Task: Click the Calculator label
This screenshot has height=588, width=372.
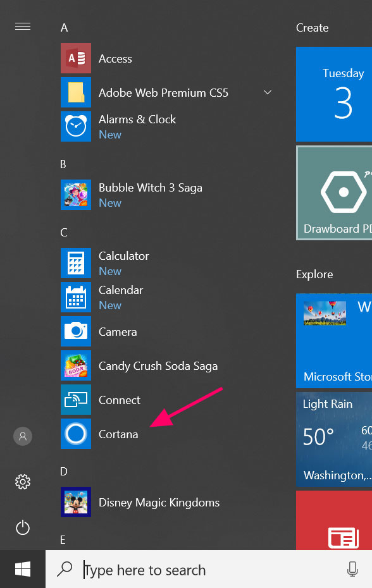Action: (124, 256)
